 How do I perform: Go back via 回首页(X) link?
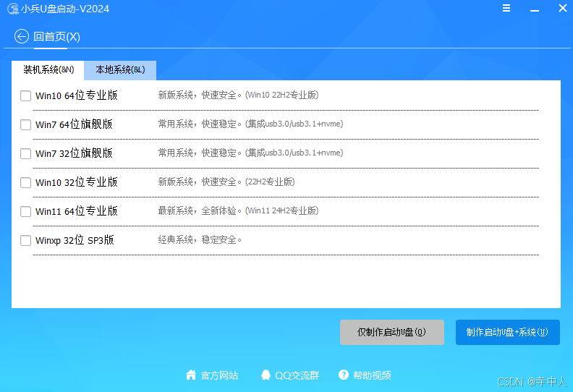(x=56, y=37)
